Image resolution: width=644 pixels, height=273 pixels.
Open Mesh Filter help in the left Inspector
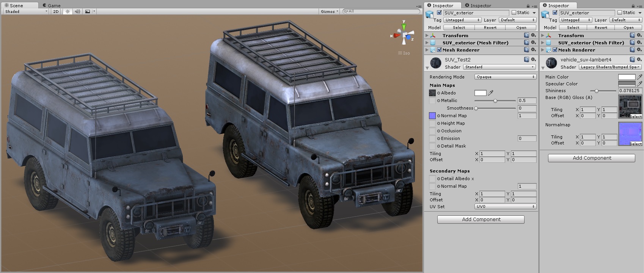tap(526, 42)
